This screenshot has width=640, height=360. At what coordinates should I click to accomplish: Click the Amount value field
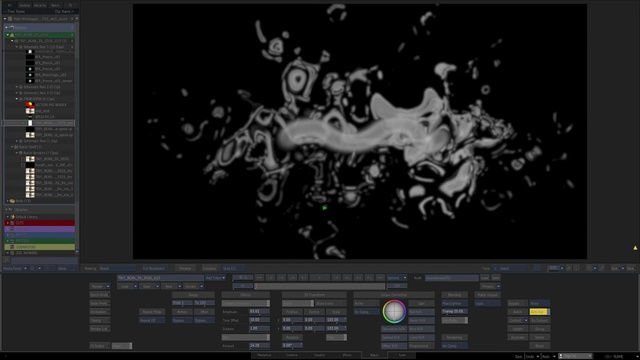260,346
